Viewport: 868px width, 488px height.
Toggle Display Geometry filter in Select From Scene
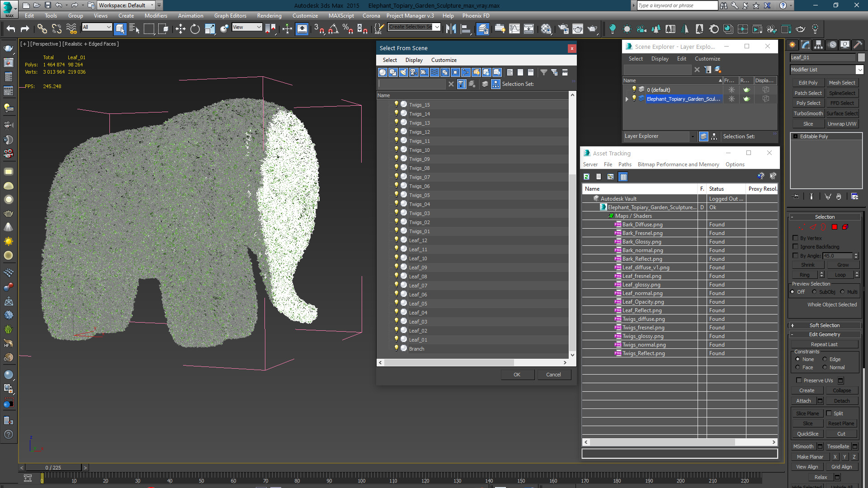383,72
